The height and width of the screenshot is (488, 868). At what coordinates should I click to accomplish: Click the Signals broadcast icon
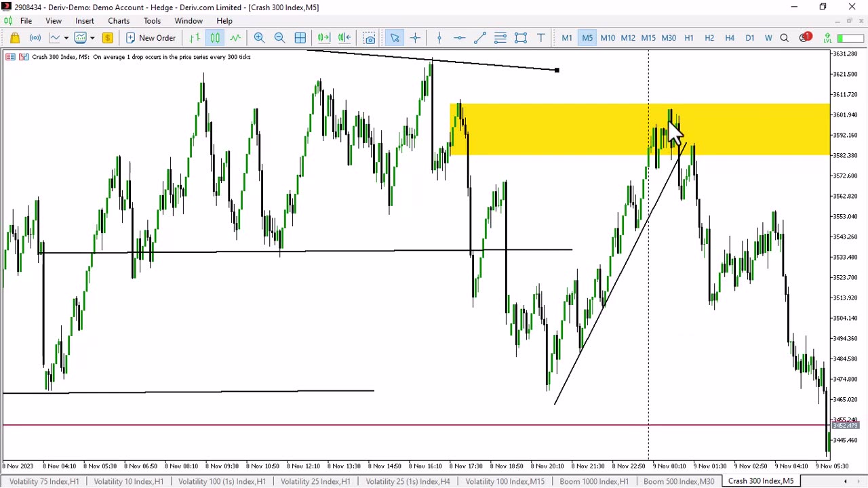click(x=35, y=38)
